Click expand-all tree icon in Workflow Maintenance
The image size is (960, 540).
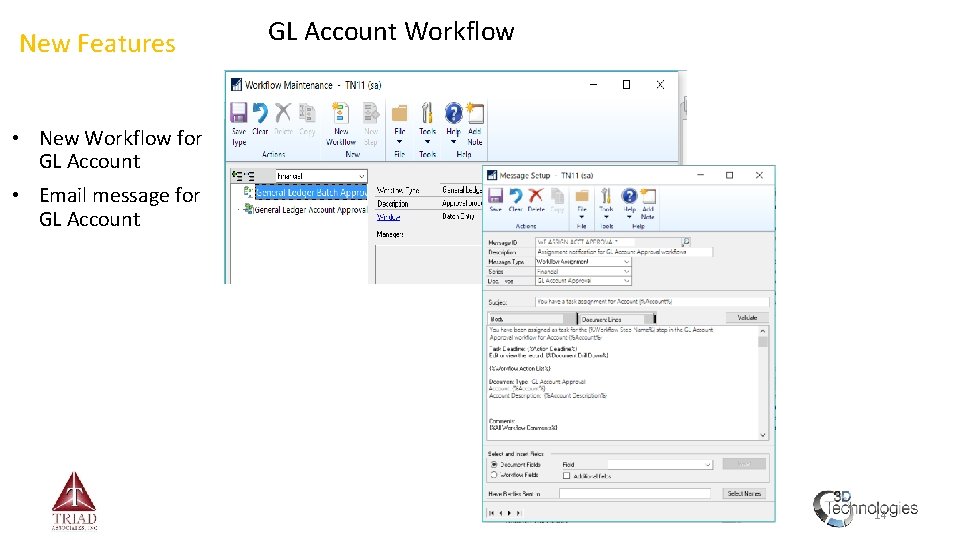click(x=237, y=176)
